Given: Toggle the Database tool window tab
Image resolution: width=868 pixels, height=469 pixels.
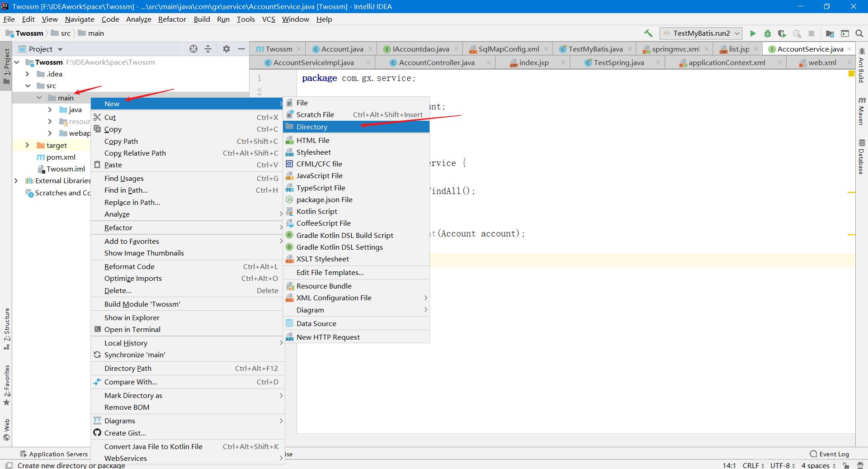Looking at the screenshot, I should (x=862, y=157).
